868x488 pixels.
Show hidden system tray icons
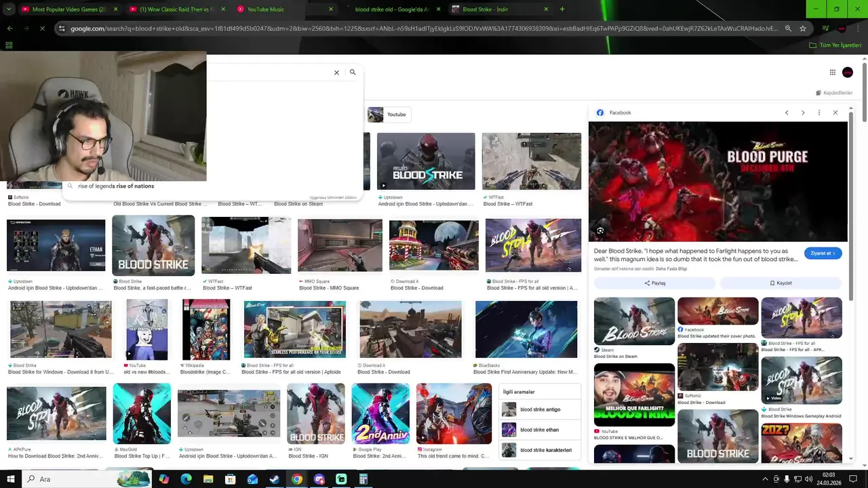(x=765, y=479)
